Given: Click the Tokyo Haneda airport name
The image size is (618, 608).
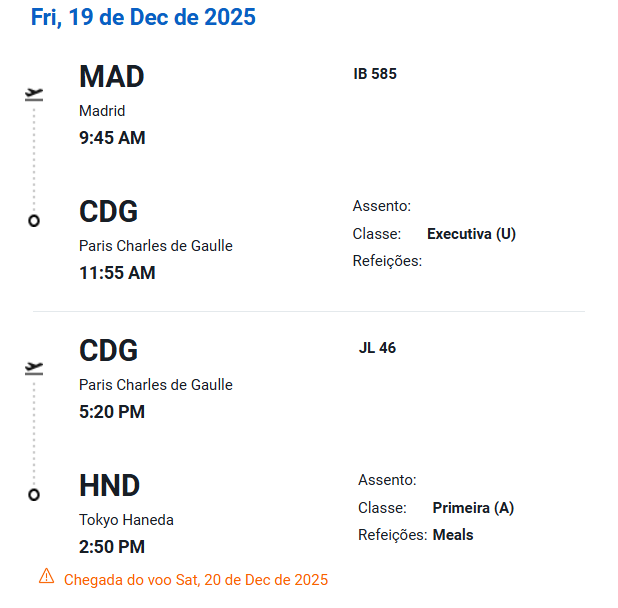Looking at the screenshot, I should tap(126, 520).
